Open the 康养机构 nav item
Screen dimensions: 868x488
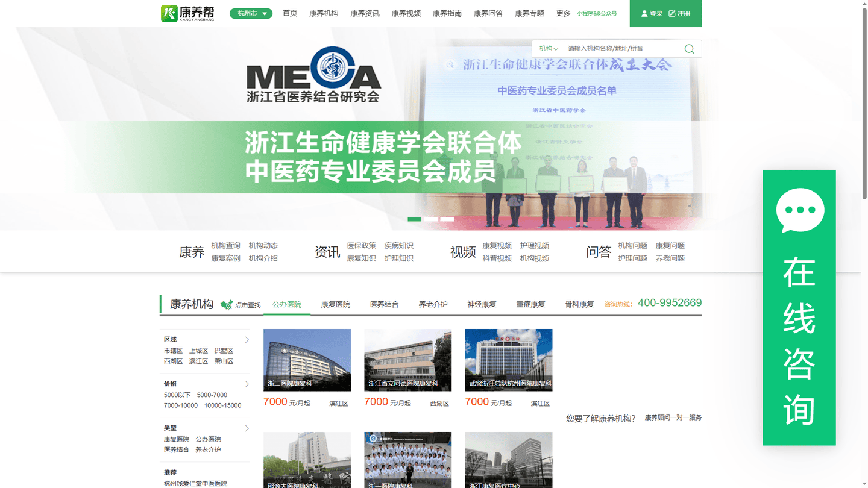[x=324, y=13]
